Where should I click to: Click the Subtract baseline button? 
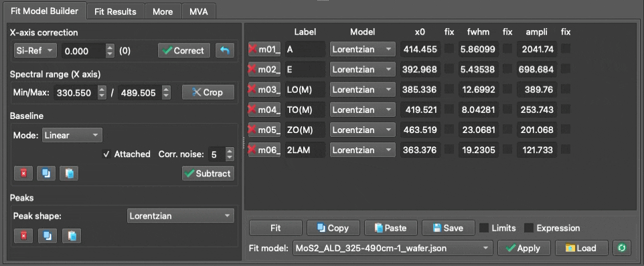pos(208,173)
